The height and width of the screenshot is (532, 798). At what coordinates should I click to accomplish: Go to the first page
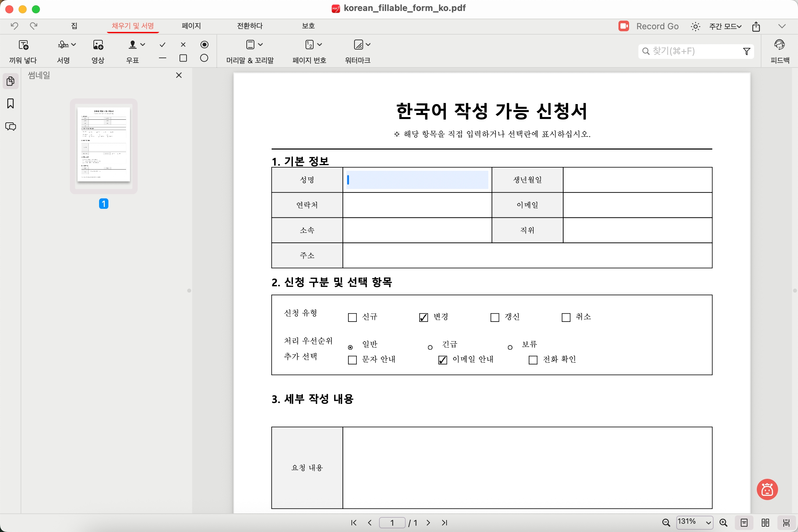[x=354, y=523]
